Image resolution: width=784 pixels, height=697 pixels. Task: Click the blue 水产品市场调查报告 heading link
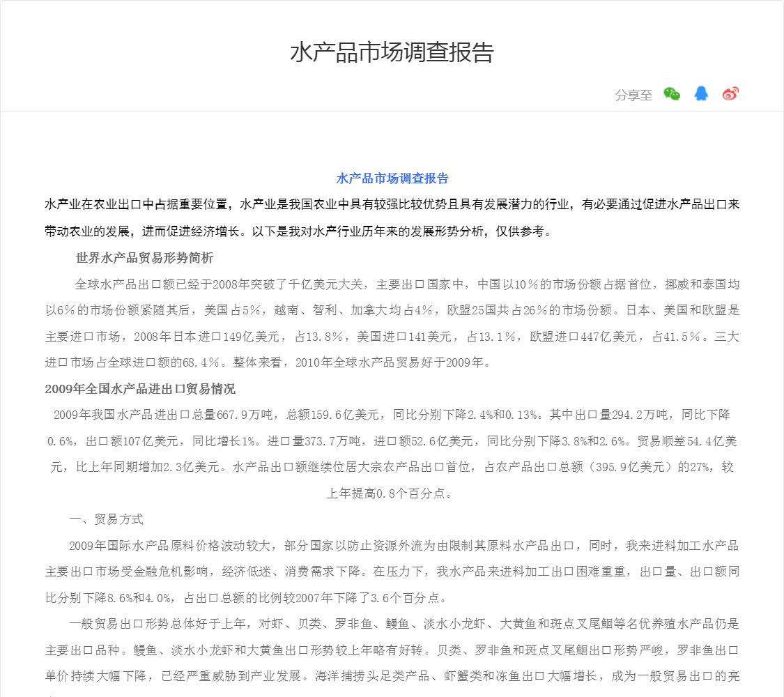tap(392, 178)
